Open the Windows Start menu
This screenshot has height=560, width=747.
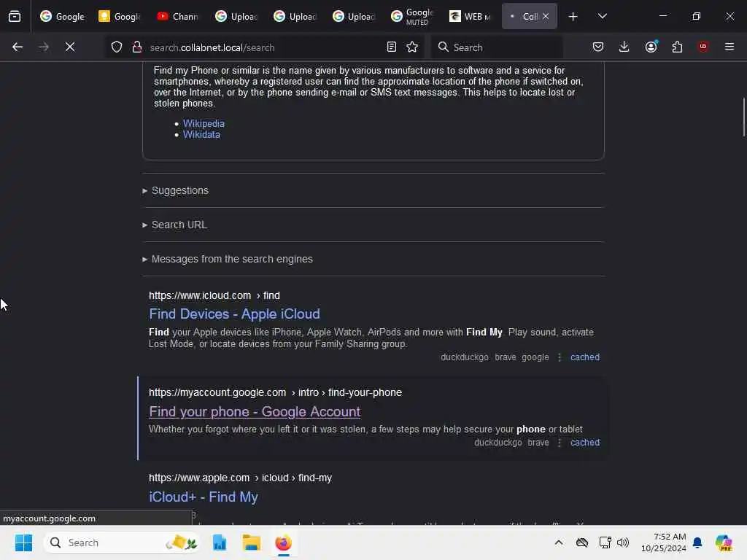click(23, 542)
